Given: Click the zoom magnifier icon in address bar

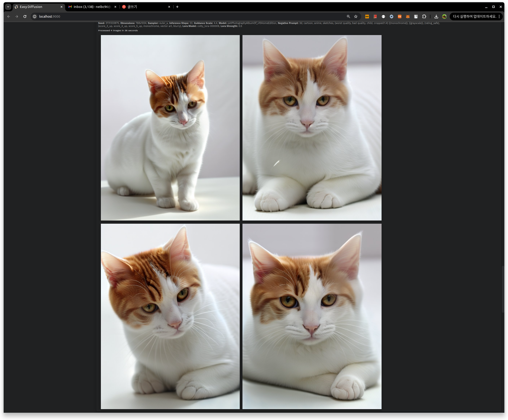Looking at the screenshot, I should pyautogui.click(x=348, y=17).
